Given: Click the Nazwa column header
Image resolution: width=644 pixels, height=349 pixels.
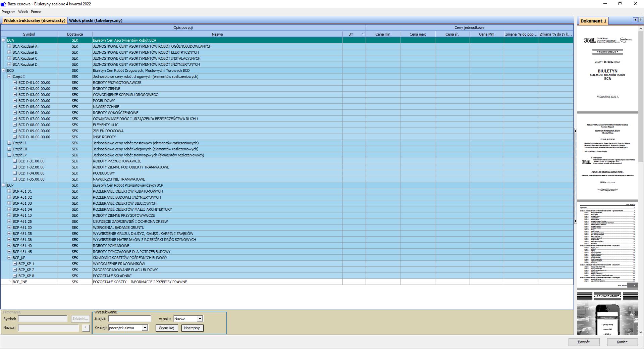Looking at the screenshot, I should pyautogui.click(x=217, y=34).
